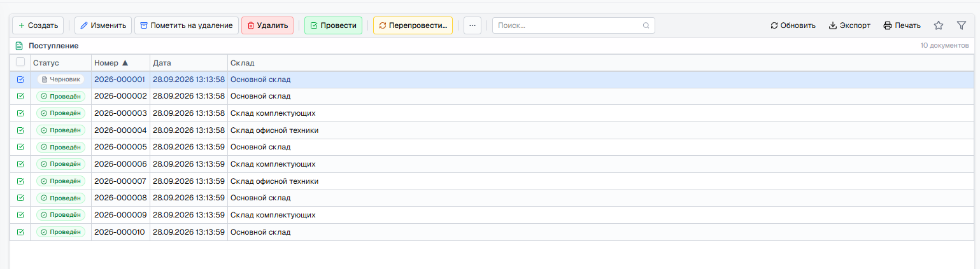Focus the Поиск search field
This screenshot has width=980, height=269.
point(573,25)
